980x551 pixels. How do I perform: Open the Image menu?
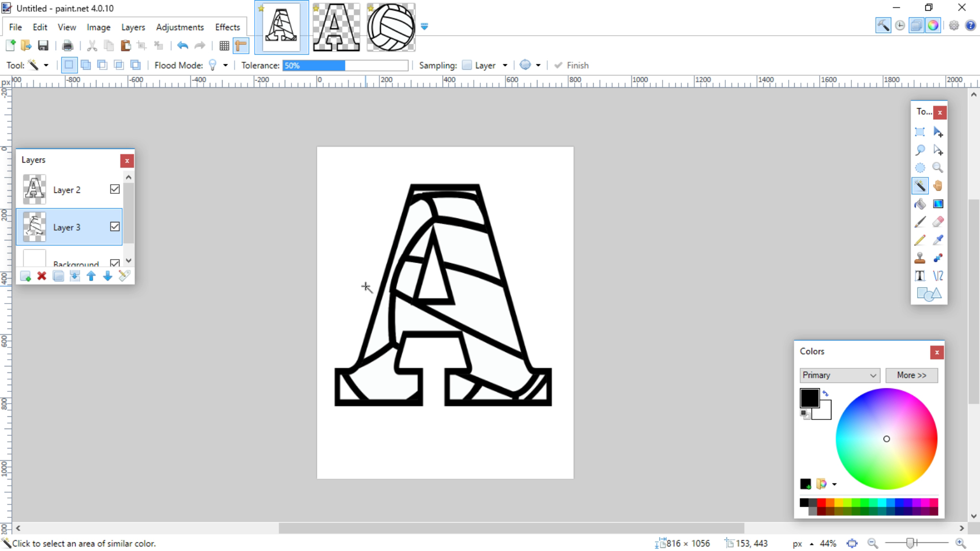99,27
